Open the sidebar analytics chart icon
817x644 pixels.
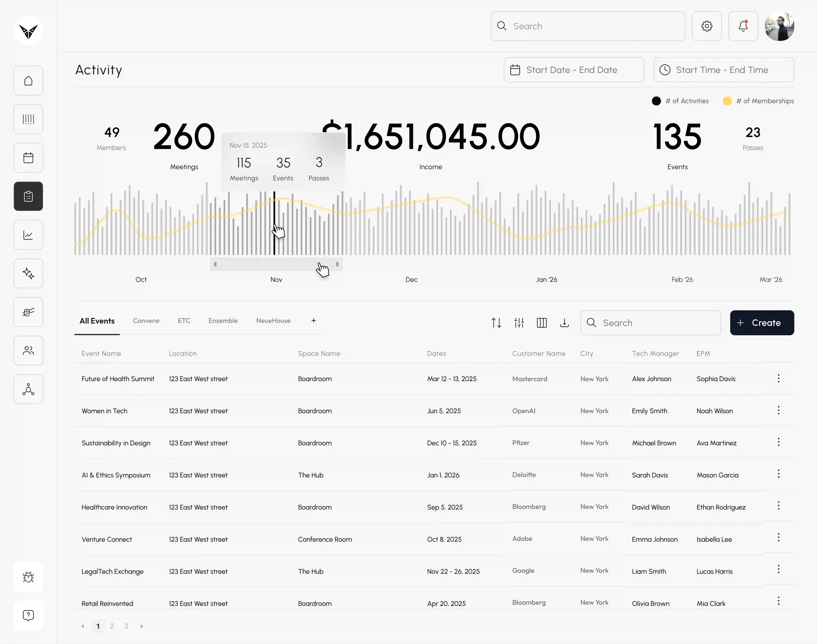click(28, 235)
